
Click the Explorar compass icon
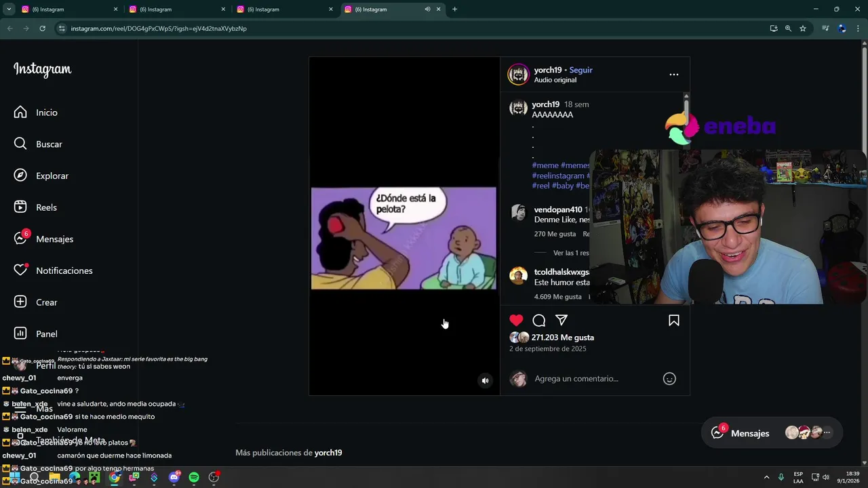point(20,176)
